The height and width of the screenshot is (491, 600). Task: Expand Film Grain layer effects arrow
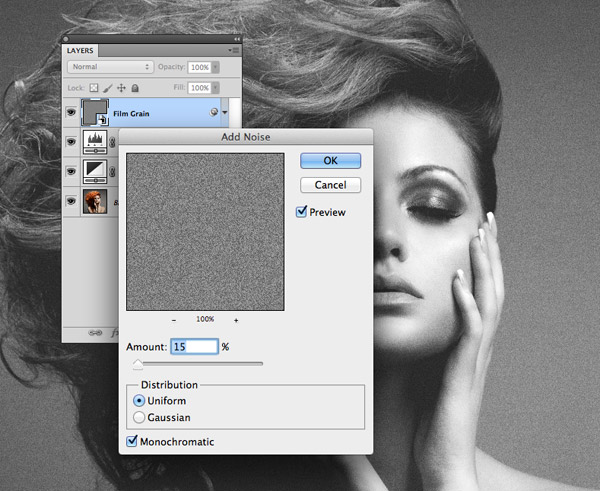coord(225,113)
